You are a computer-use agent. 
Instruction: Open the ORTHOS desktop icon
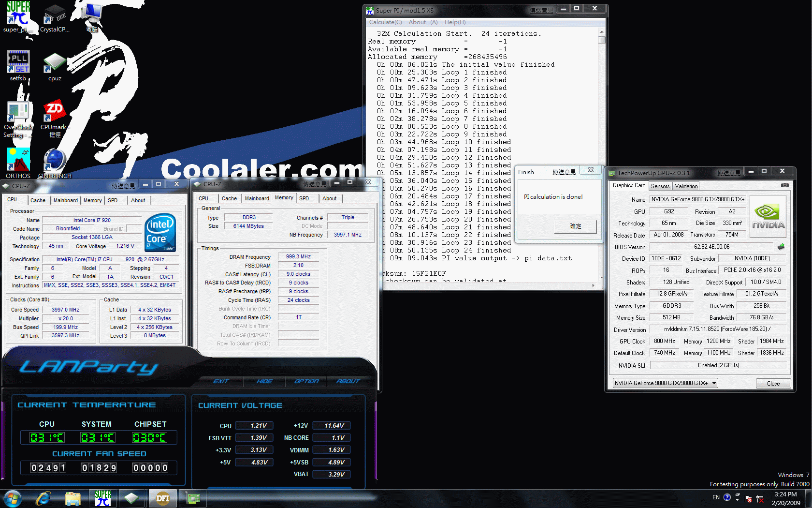18,164
